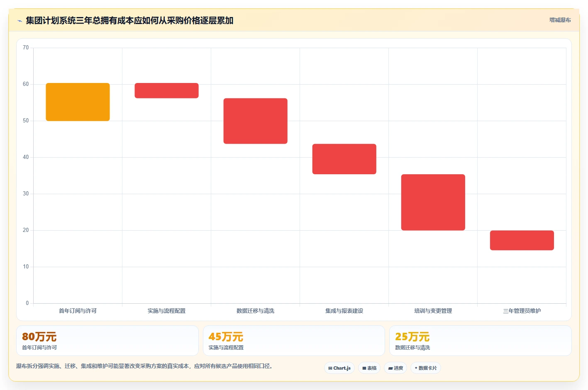The image size is (588, 390).
Task: Click the 进度 chip
Action: point(395,368)
